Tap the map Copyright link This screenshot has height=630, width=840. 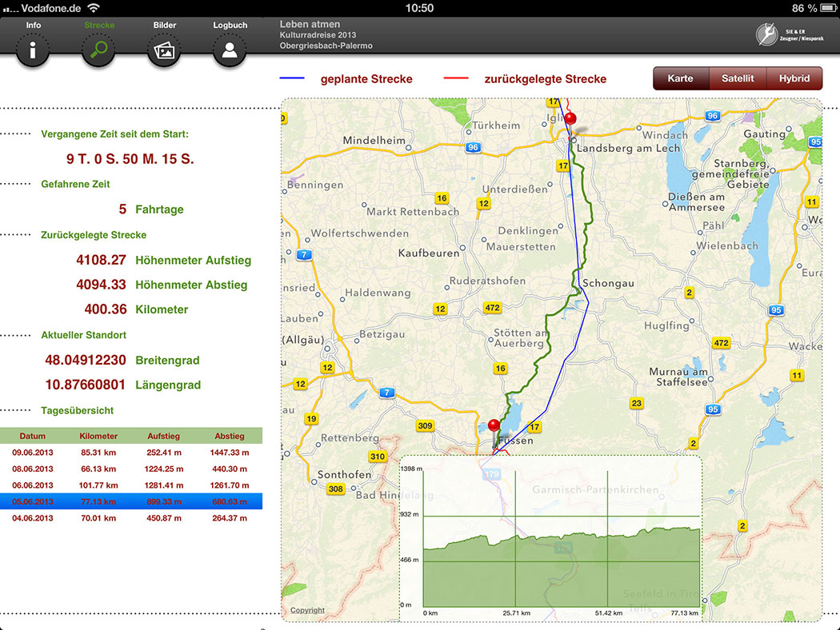point(307,610)
